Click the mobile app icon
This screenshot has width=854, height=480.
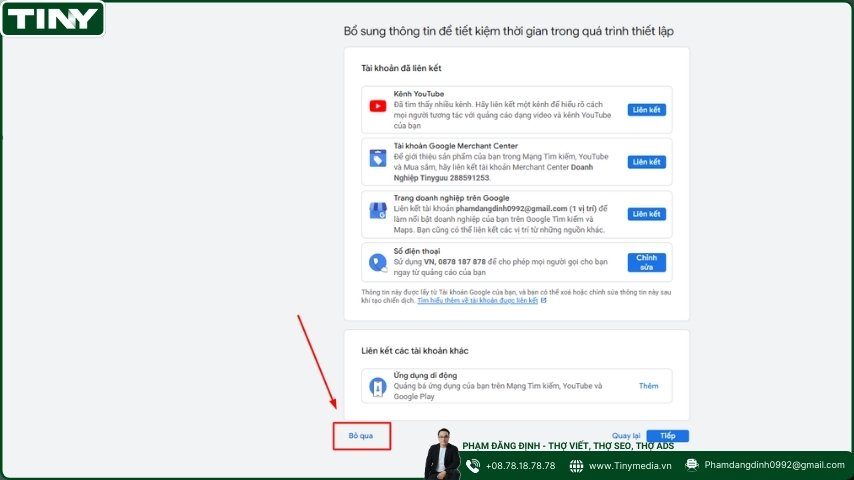pyautogui.click(x=378, y=386)
